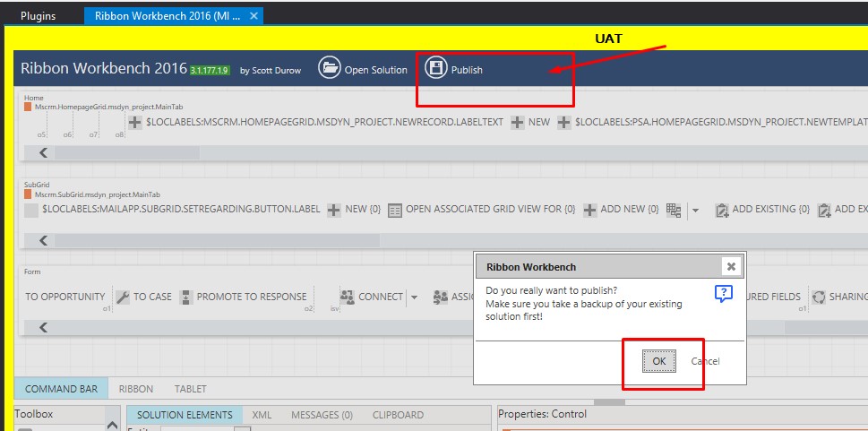Confirm publishing with the OK button
Screen dimensions: 868x431
tap(659, 361)
